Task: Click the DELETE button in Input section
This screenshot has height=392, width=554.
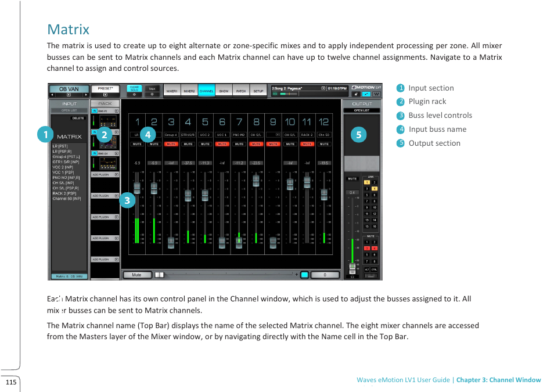Action: click(x=78, y=118)
